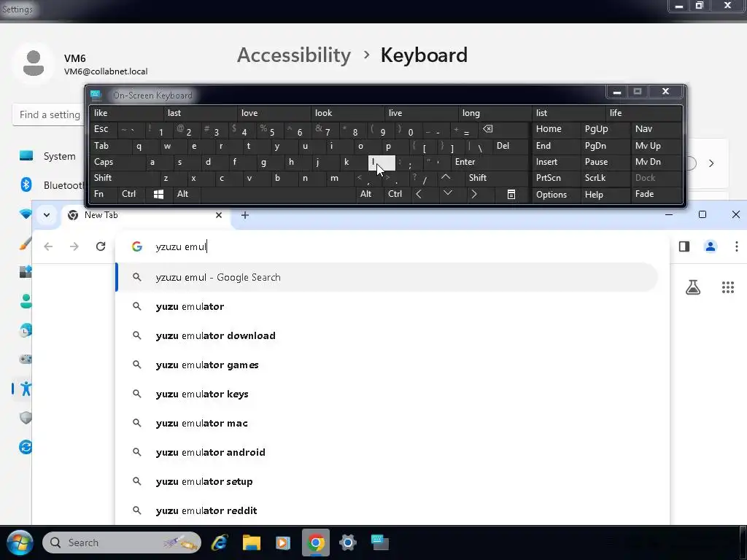Viewport: 747px width, 560px height.
Task: Toggle the left Alt key
Action: [x=186, y=194]
